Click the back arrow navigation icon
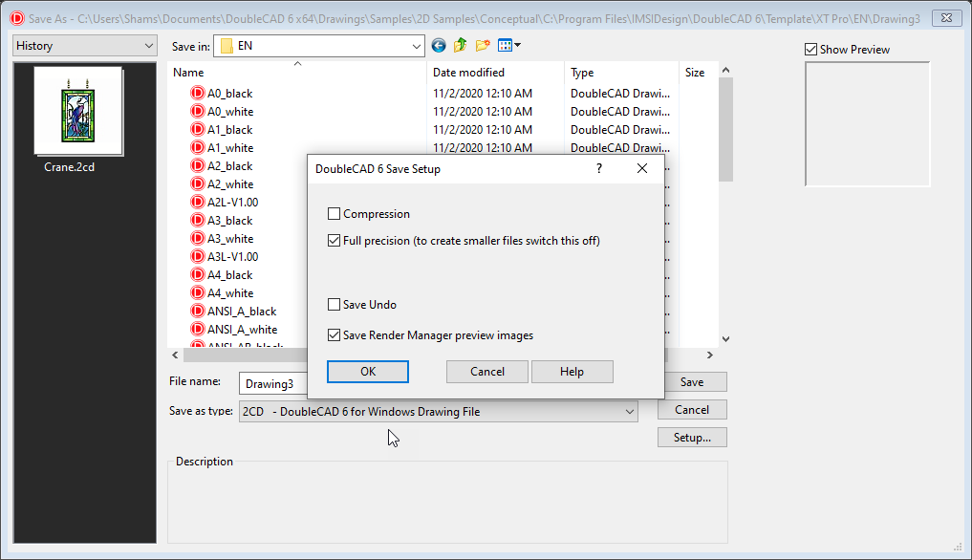 point(439,45)
